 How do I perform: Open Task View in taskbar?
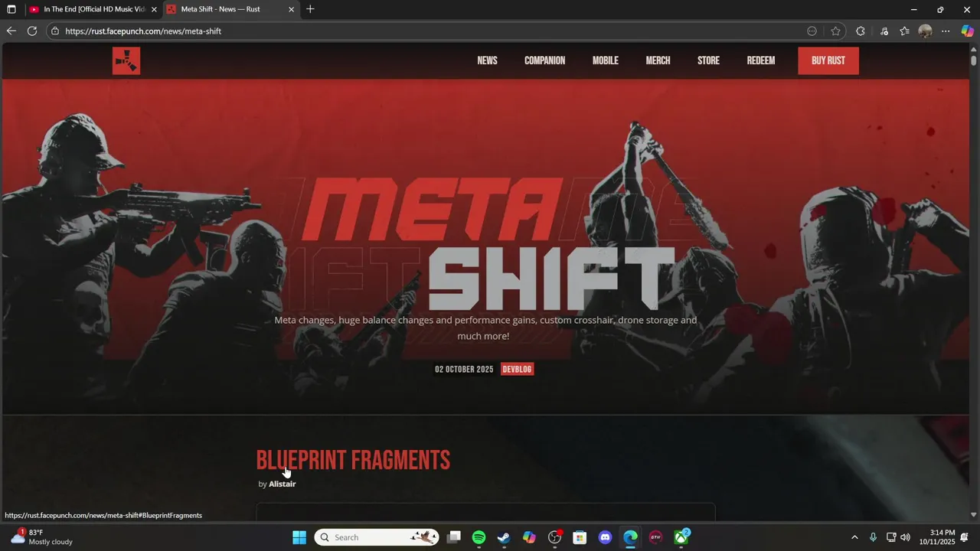click(x=454, y=537)
